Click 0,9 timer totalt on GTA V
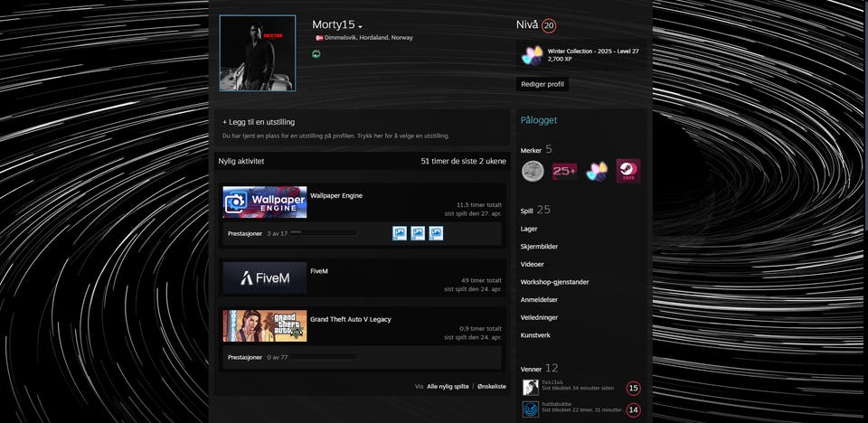 480,328
